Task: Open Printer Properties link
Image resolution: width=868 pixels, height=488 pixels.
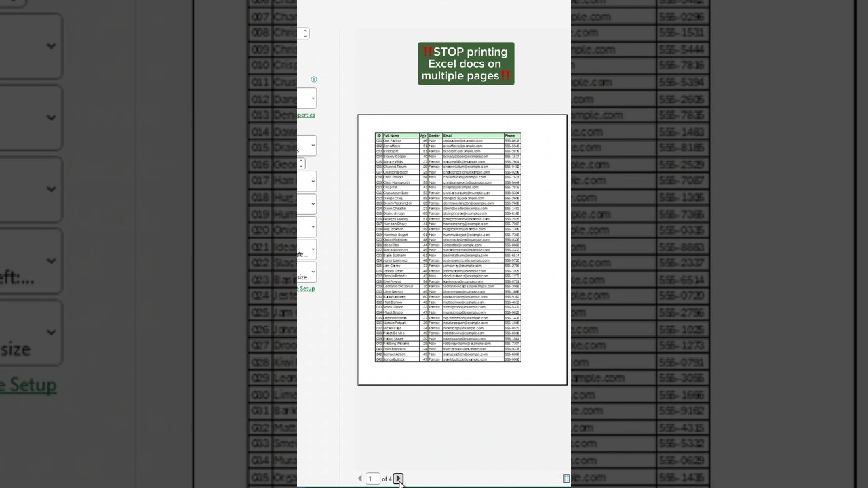Action: click(306, 115)
